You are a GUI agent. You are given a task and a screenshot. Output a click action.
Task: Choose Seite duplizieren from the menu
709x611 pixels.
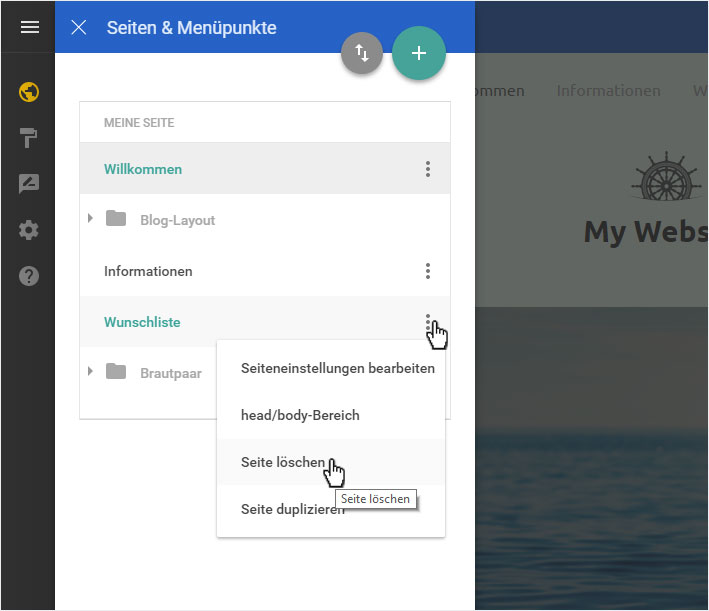tap(331, 509)
